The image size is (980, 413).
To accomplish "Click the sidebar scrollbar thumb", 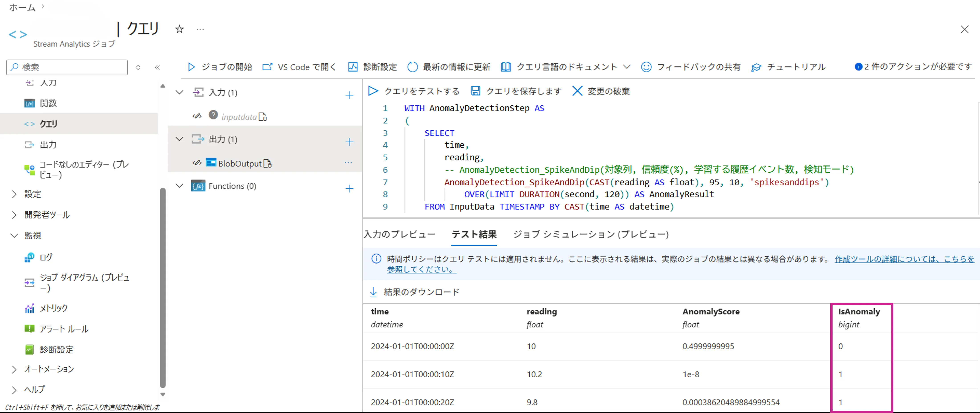I will coord(163,287).
